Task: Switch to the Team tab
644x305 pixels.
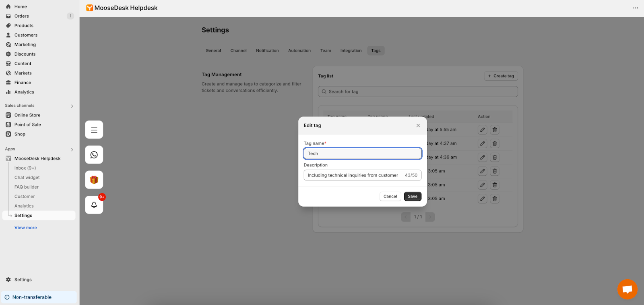Action: coord(326,51)
